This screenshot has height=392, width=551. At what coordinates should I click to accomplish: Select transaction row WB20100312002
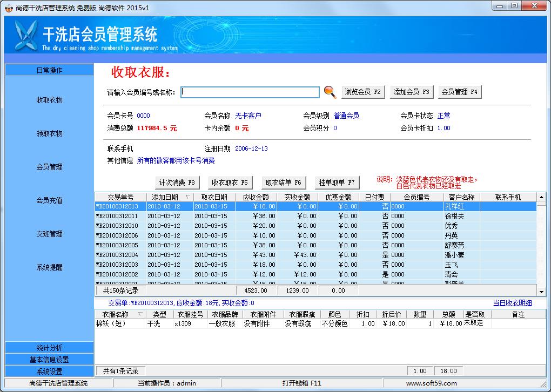[315, 274]
